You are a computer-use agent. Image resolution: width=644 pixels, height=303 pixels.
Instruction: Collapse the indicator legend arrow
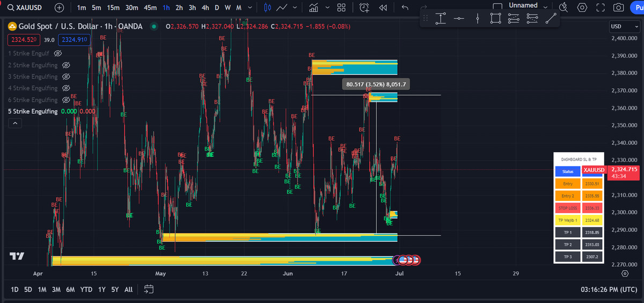(14, 124)
